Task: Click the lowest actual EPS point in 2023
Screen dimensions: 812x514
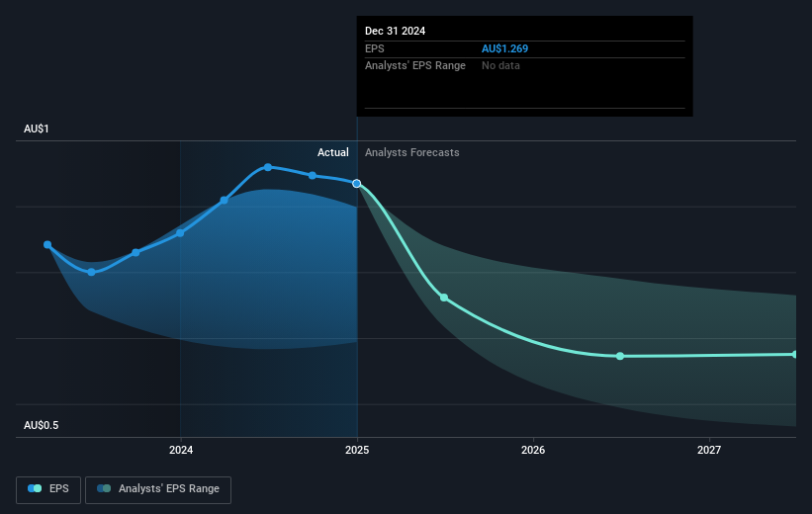Action: [91, 272]
